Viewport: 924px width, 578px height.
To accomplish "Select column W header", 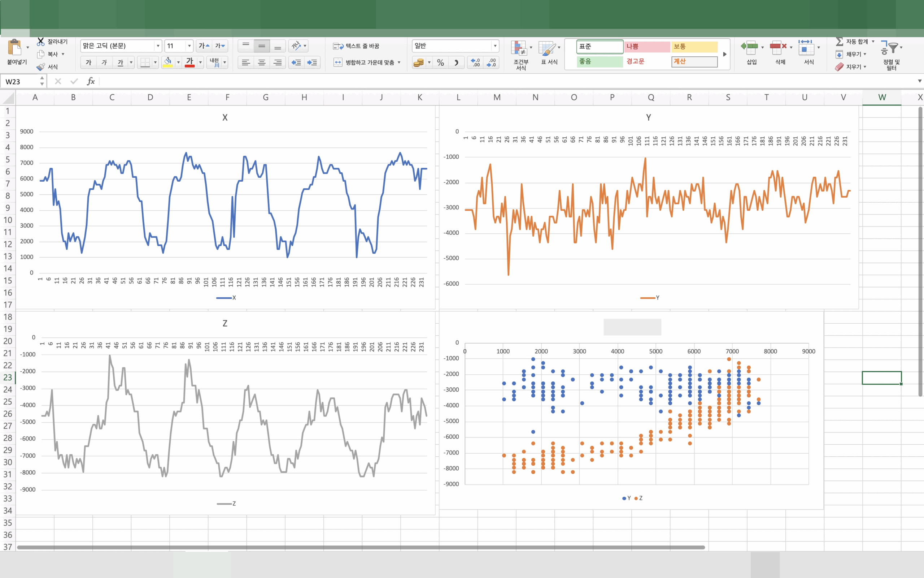I will click(882, 97).
